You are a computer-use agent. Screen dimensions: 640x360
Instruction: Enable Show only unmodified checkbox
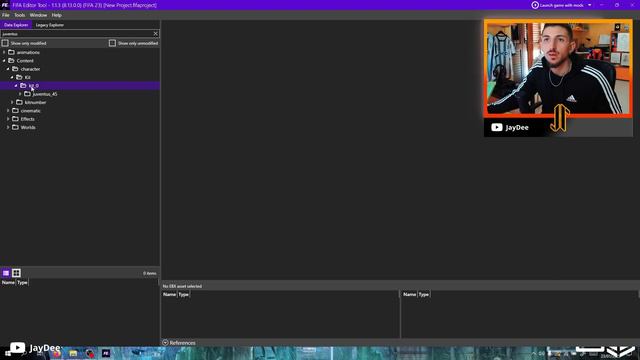click(x=112, y=43)
